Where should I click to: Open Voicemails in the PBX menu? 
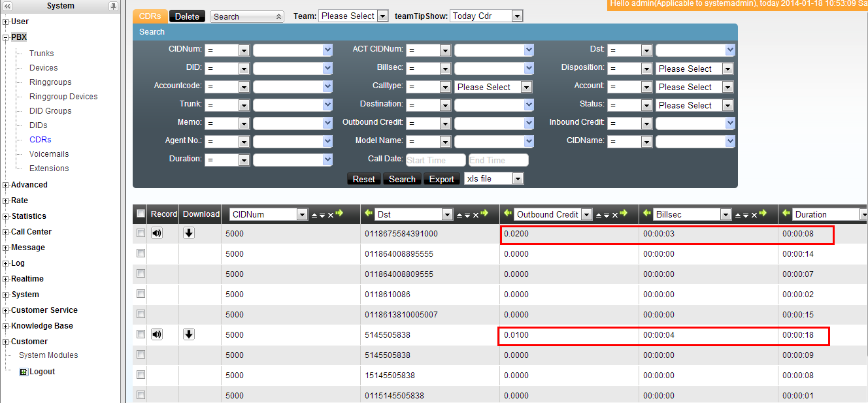(49, 154)
